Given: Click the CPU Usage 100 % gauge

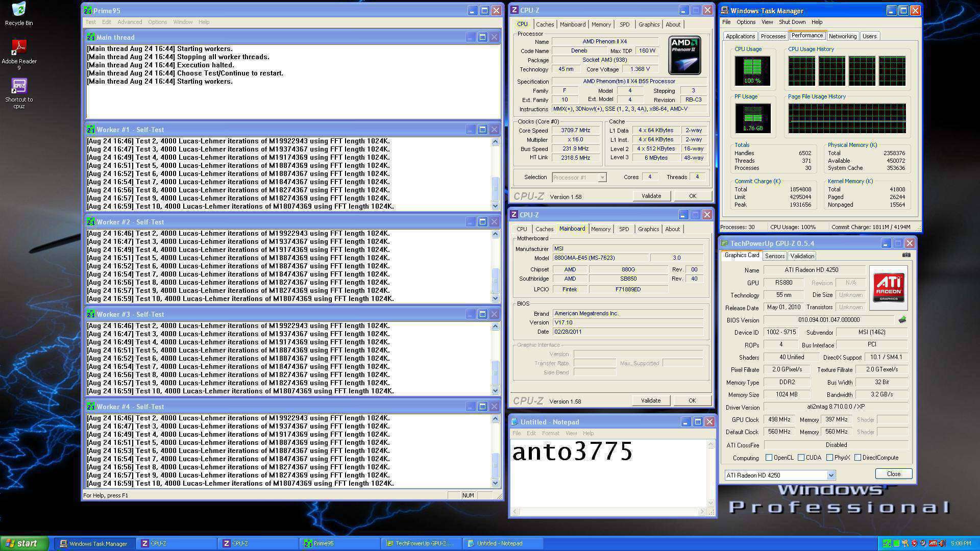Looking at the screenshot, I should coord(752,71).
